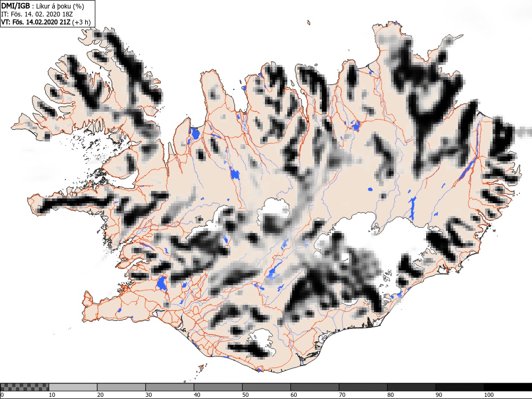Click the '40' label on the legend scale
The width and height of the screenshot is (532, 399).
pyautogui.click(x=197, y=395)
